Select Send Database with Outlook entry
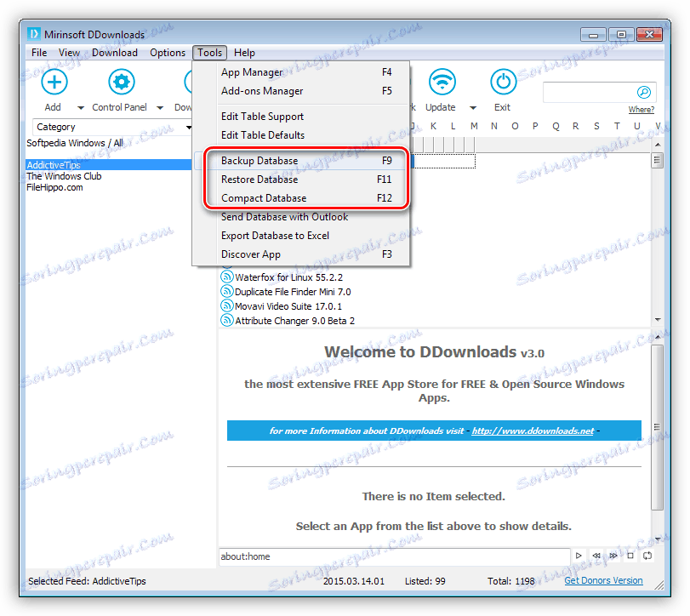Viewport: 690px width, 616px height. click(301, 217)
